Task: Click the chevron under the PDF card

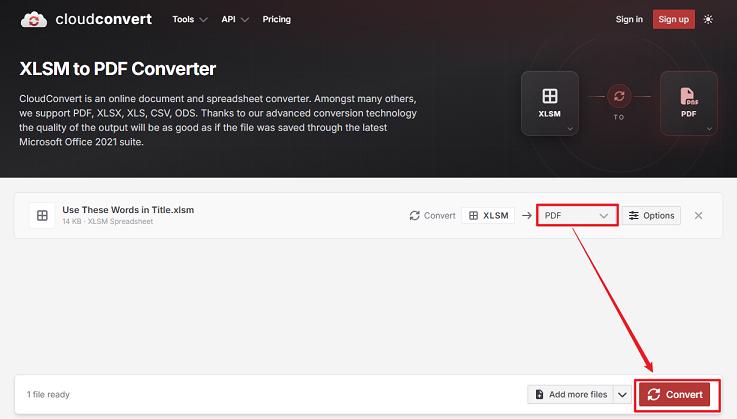Action: pyautogui.click(x=709, y=128)
